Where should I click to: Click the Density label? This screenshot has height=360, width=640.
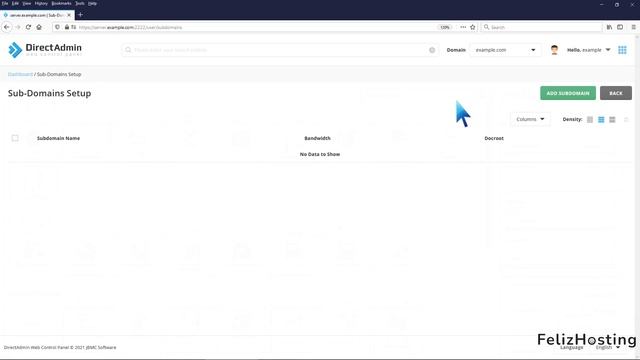click(x=572, y=119)
